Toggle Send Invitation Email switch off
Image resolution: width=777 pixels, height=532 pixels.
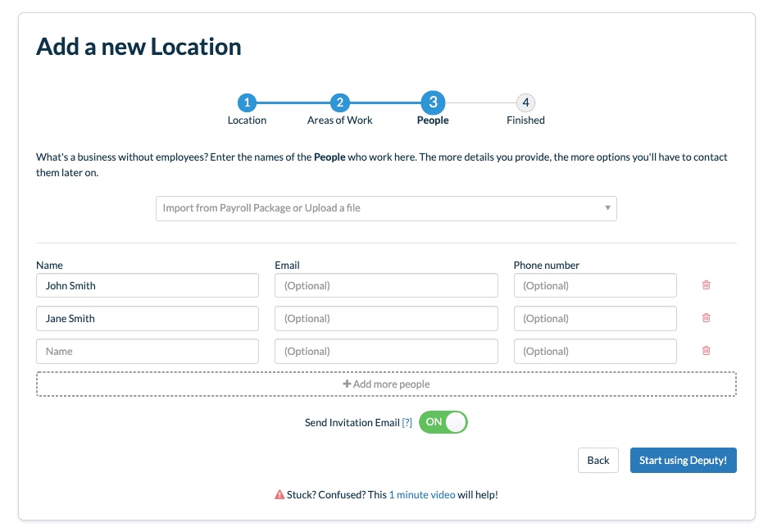pos(443,422)
